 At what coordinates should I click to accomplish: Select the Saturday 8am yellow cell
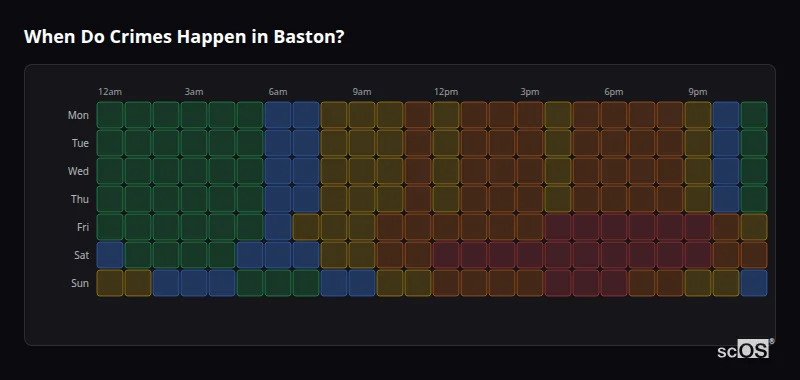pos(334,255)
